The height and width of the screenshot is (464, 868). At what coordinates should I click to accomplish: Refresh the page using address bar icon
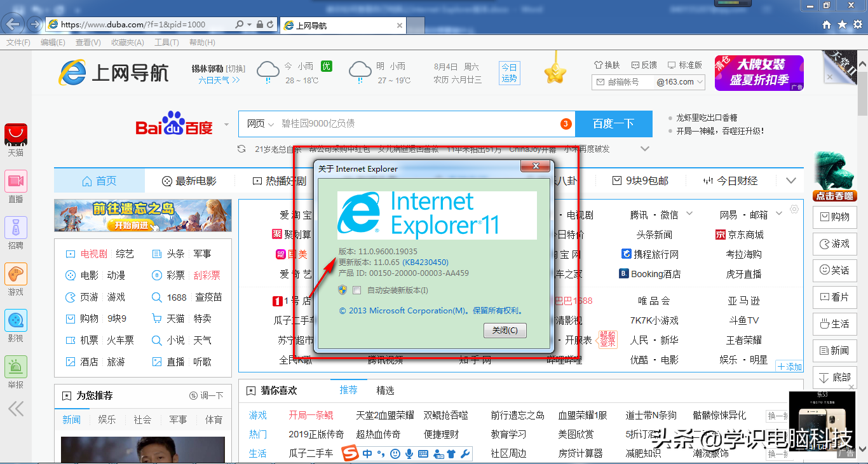point(271,24)
